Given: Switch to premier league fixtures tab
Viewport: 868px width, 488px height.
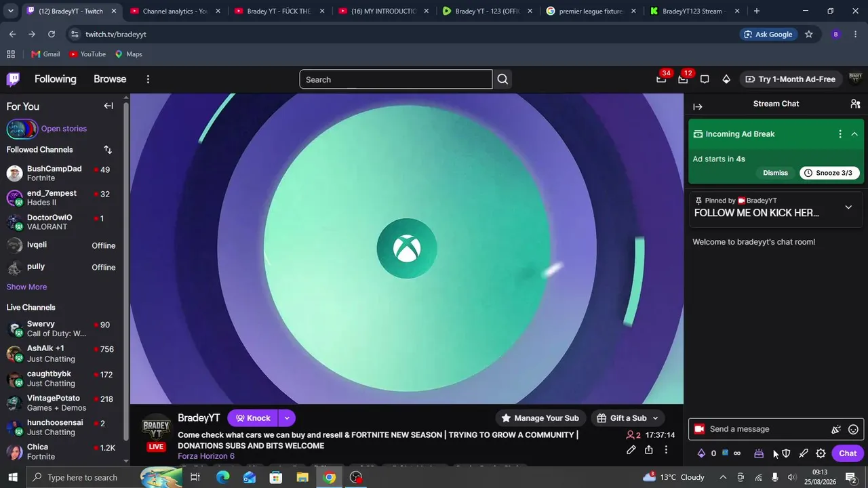Looking at the screenshot, I should 591,11.
